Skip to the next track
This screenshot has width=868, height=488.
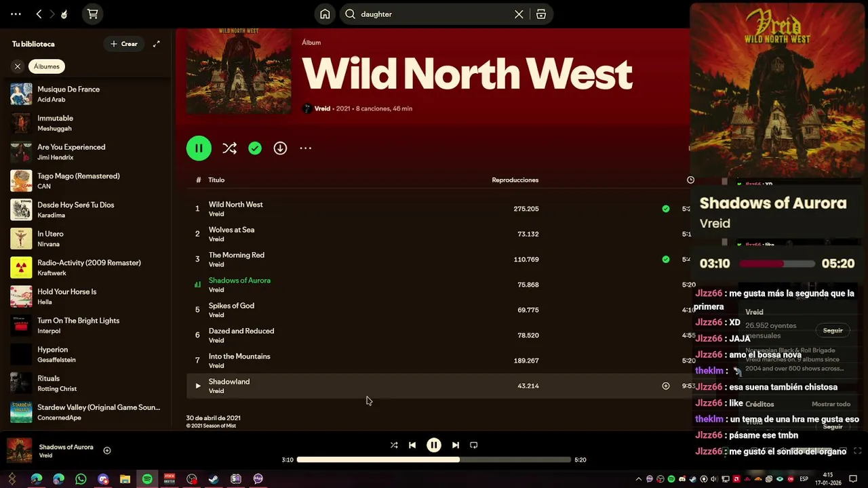[456, 445]
